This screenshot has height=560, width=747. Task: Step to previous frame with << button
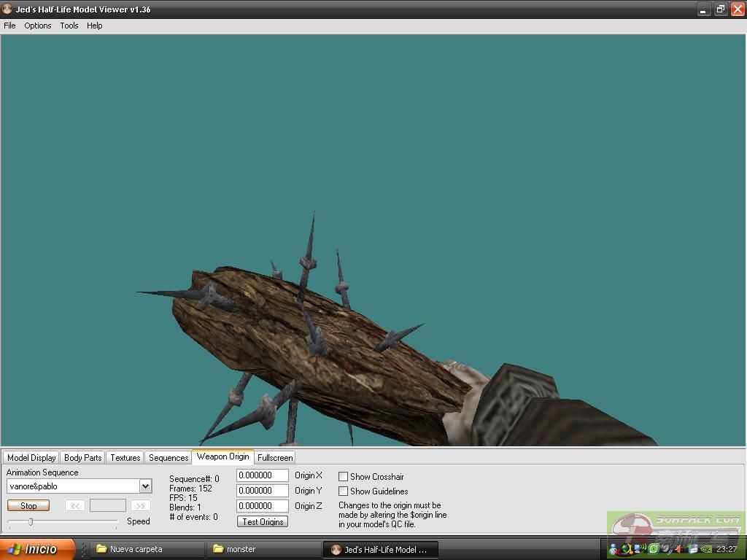coord(75,506)
